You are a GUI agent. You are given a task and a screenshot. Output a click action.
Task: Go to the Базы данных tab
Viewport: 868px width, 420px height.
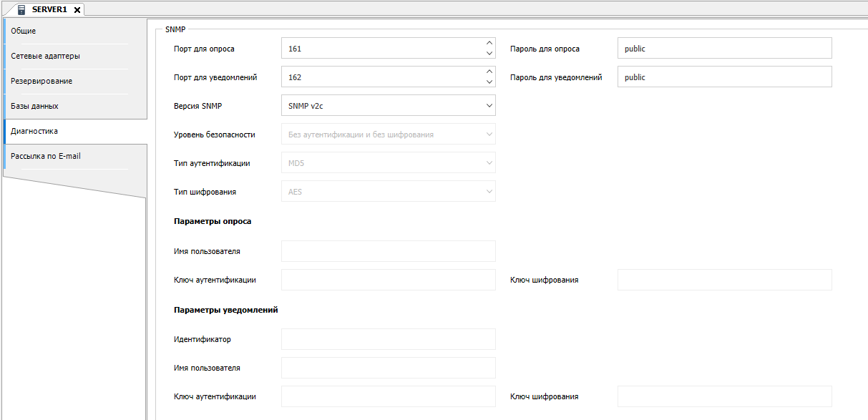[75, 107]
